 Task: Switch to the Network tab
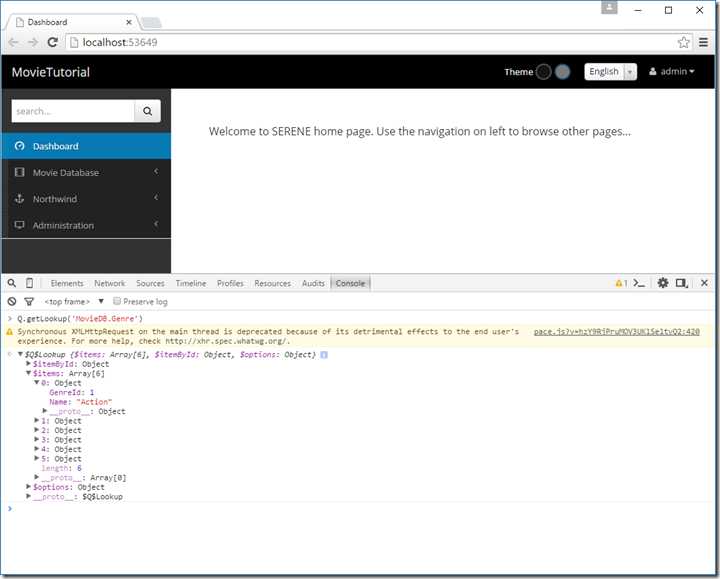coord(109,283)
